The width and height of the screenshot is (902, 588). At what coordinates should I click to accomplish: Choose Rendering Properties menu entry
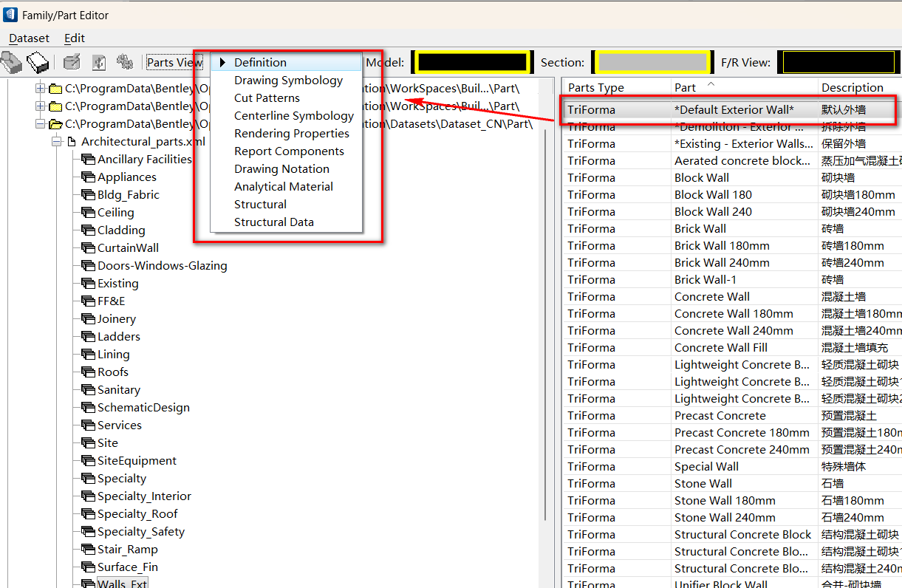tap(287, 133)
